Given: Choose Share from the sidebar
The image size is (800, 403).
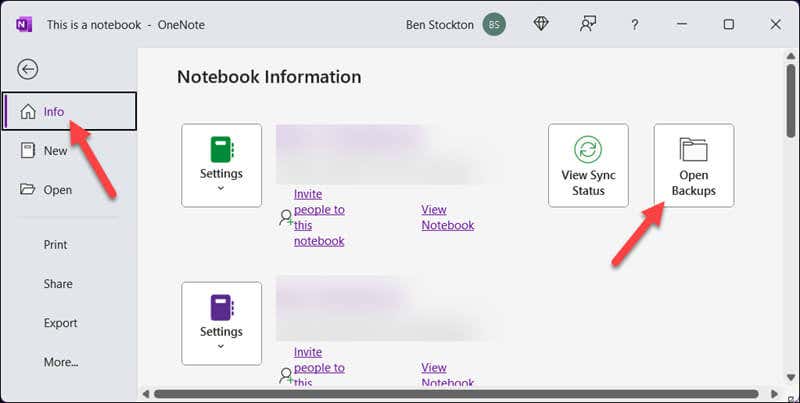Looking at the screenshot, I should 58,284.
